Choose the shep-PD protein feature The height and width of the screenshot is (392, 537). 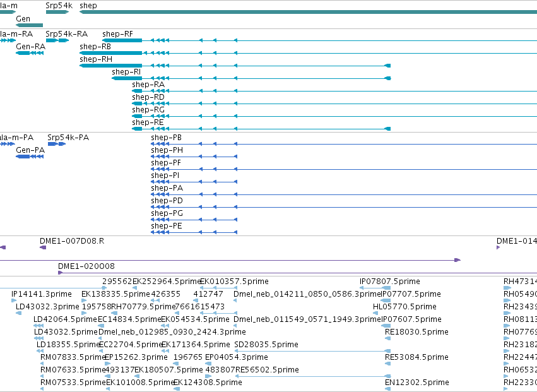[167, 201]
